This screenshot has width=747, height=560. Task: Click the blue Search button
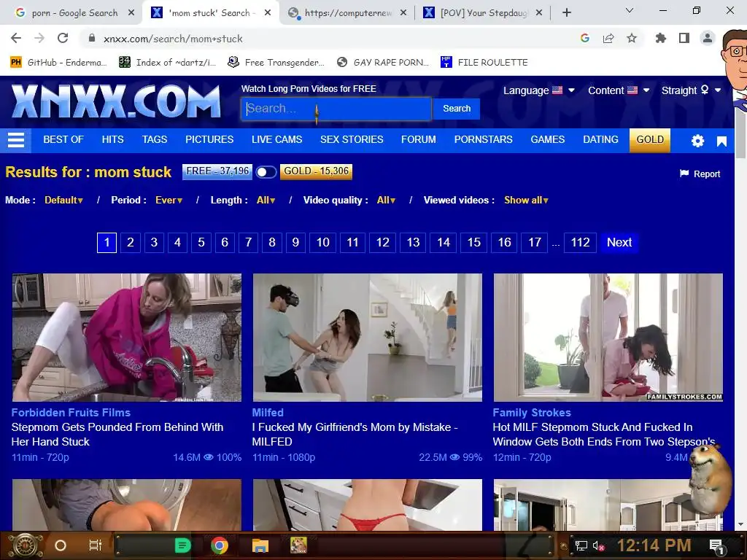pos(457,109)
